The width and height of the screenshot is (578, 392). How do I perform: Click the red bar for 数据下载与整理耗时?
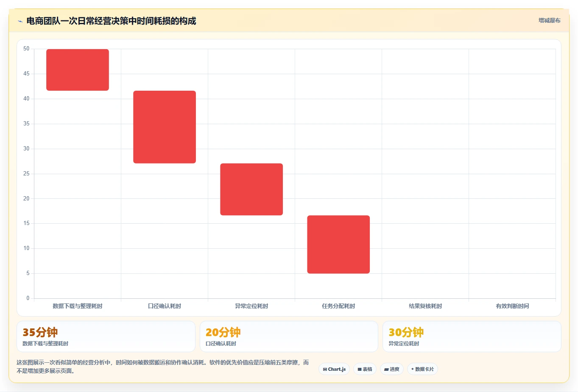click(78, 70)
